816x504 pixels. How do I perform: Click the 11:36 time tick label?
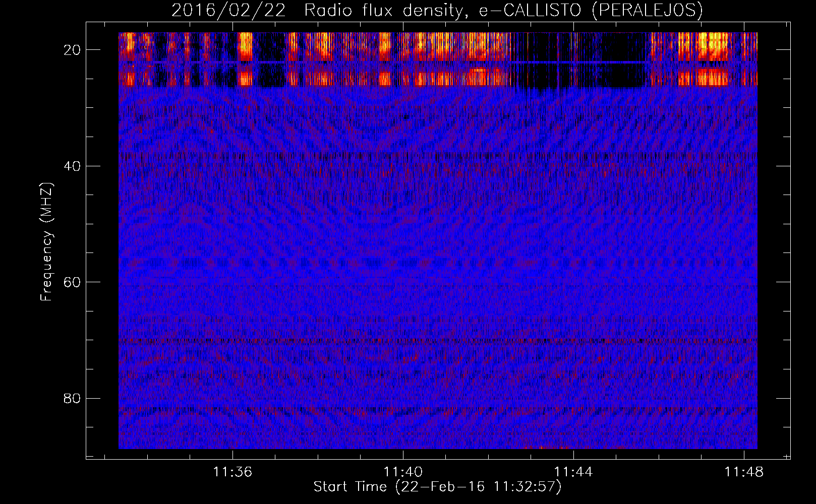232,472
